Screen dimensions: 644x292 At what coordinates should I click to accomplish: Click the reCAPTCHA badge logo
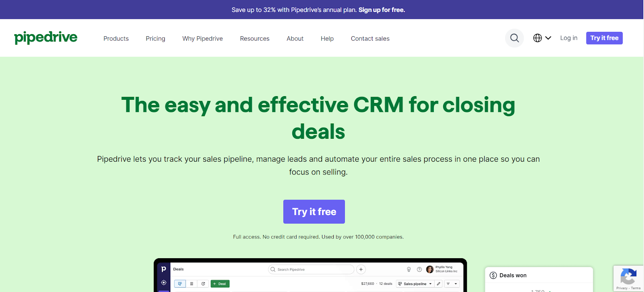[x=628, y=276]
